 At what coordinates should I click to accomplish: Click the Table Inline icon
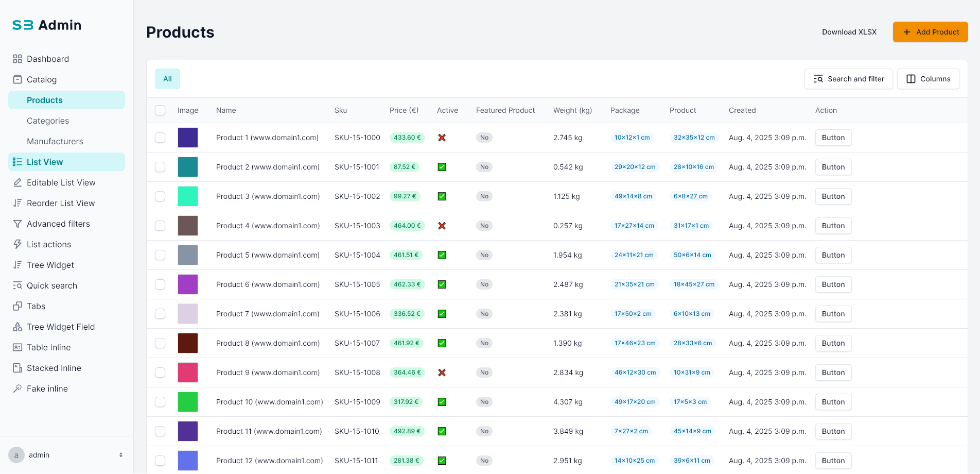17,347
